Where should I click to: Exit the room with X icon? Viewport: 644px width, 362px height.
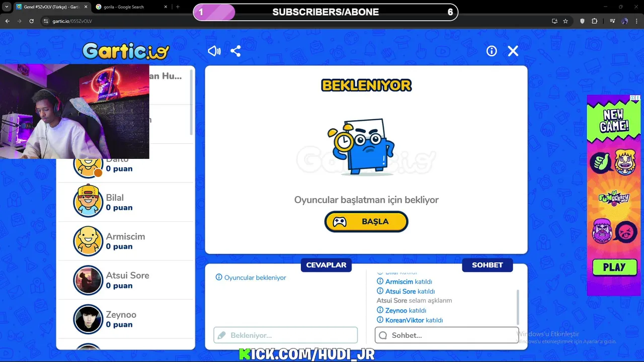[x=513, y=51]
